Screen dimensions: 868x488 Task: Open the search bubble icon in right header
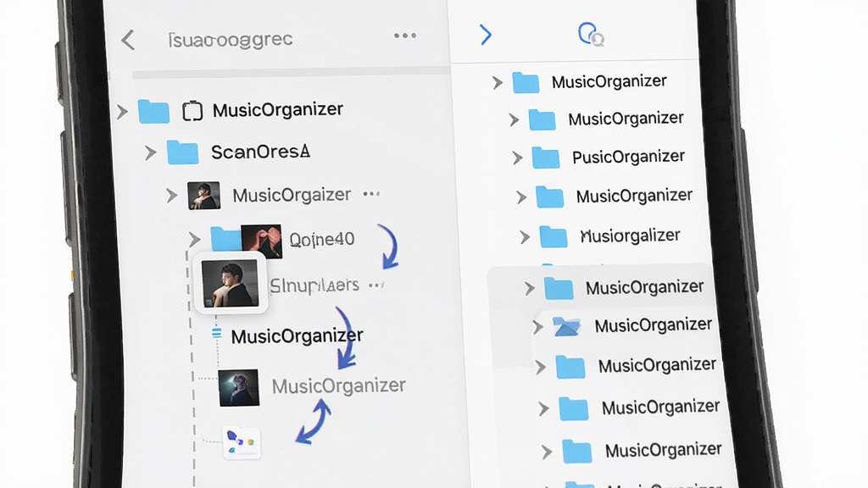tap(591, 34)
